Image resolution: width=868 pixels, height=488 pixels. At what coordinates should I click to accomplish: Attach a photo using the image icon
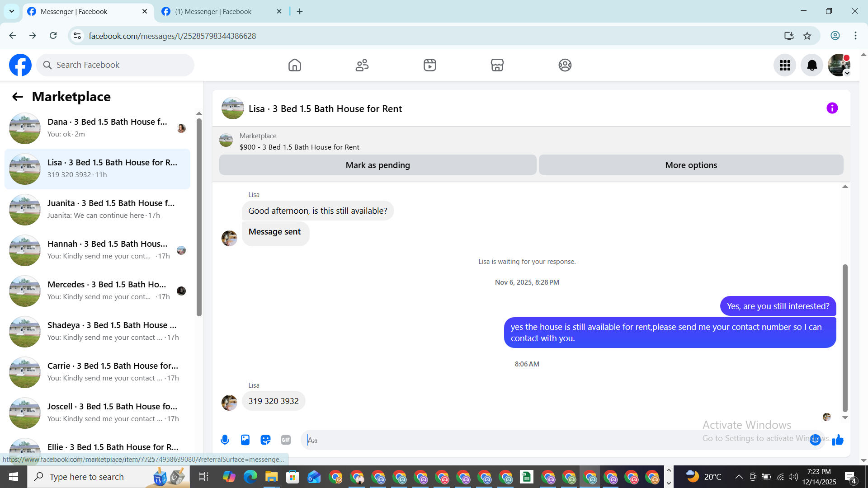click(245, 440)
